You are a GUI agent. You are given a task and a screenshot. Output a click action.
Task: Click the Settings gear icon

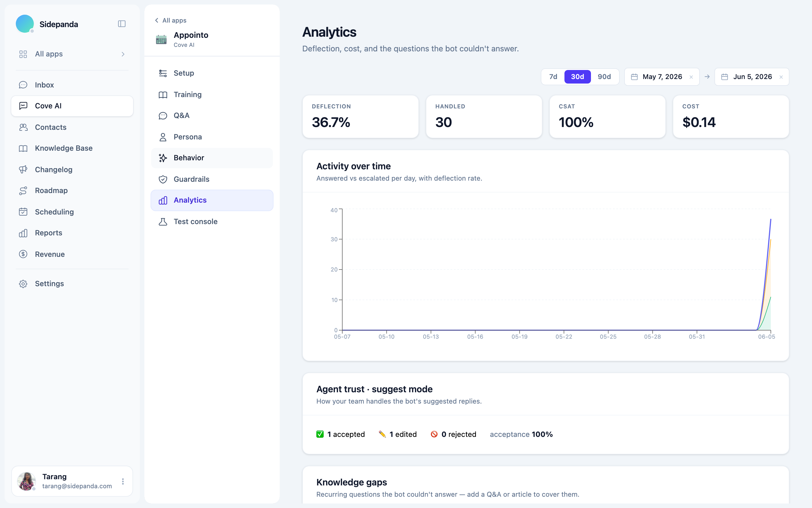(23, 284)
